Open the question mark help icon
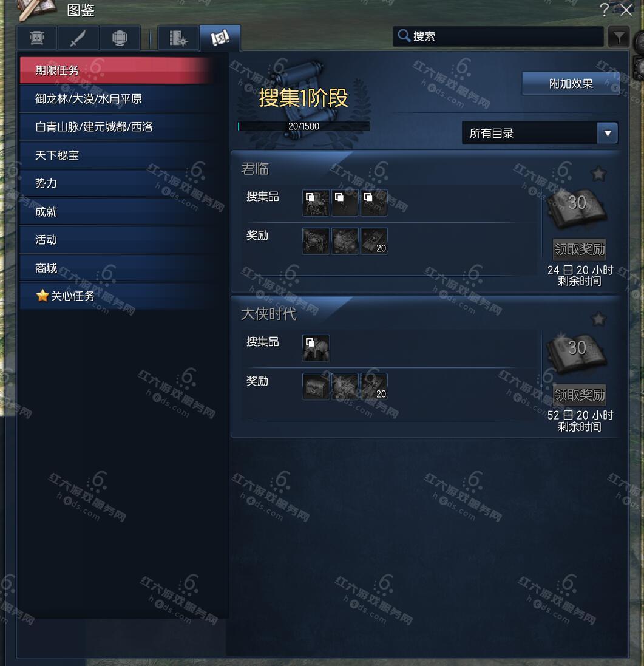The width and height of the screenshot is (644, 666). tap(605, 10)
